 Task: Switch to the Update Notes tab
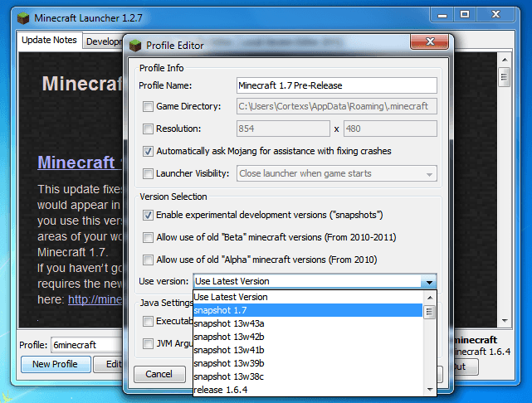pos(49,41)
